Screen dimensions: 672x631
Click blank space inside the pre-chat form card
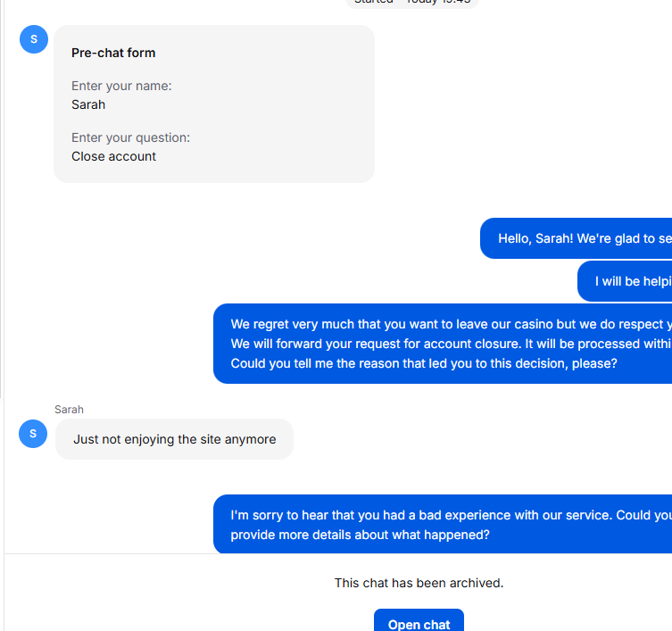(286, 107)
